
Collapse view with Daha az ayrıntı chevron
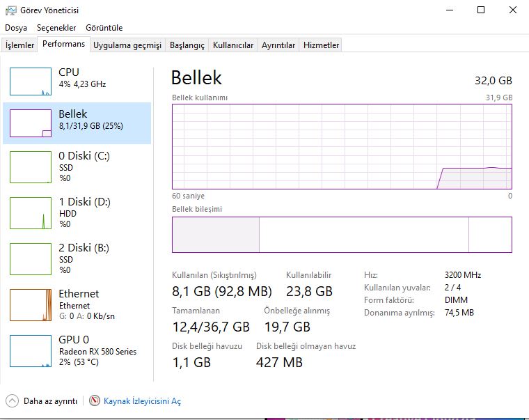pos(12,401)
